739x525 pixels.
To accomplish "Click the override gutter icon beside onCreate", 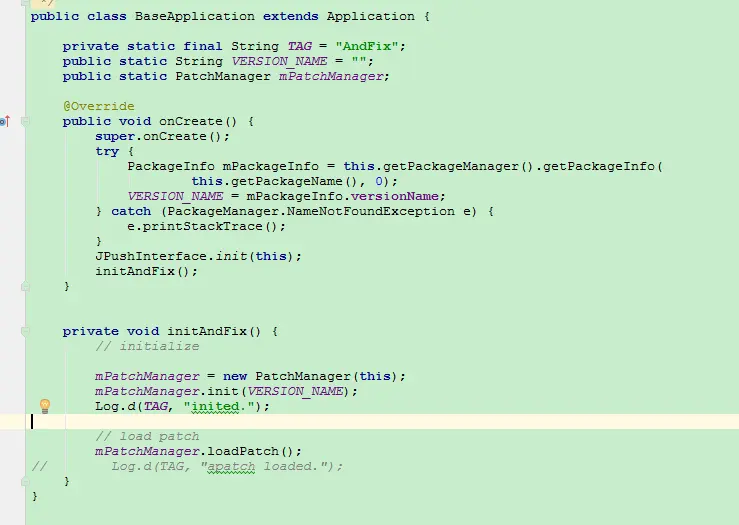I will [x=5, y=121].
